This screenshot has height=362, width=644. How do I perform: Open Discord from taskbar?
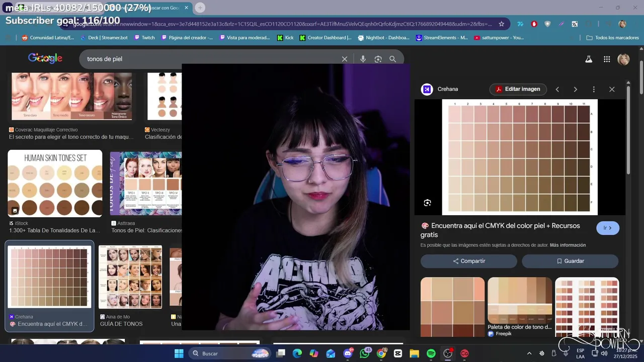(348, 353)
